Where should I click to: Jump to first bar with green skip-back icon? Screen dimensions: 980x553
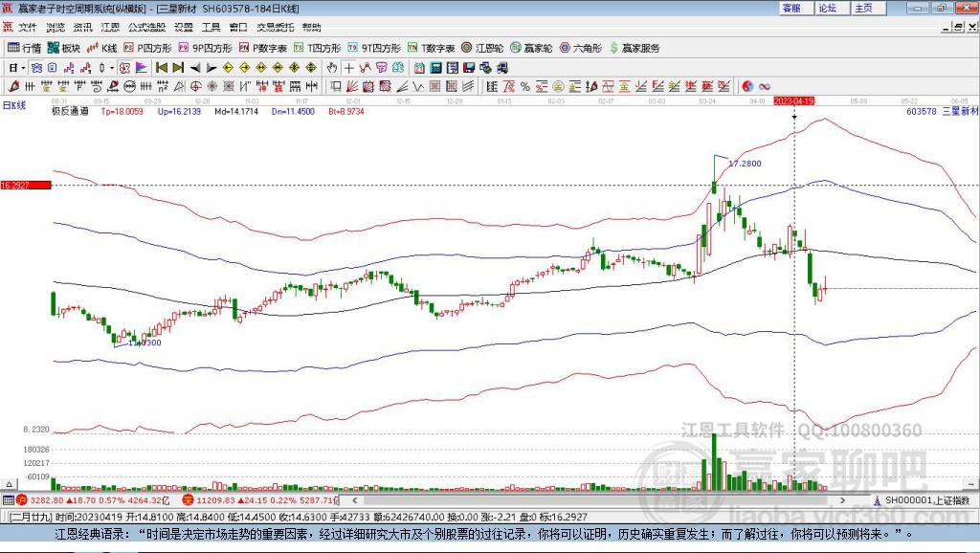(162, 68)
